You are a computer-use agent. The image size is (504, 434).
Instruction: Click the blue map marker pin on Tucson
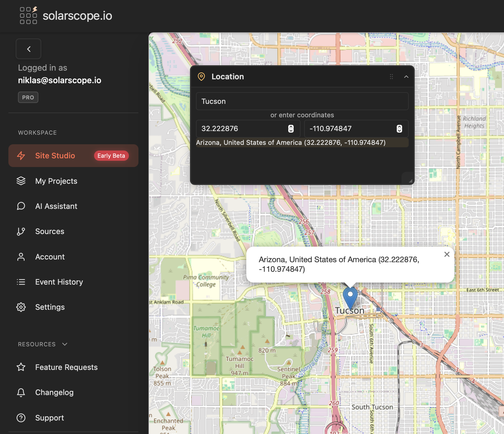[x=350, y=296]
